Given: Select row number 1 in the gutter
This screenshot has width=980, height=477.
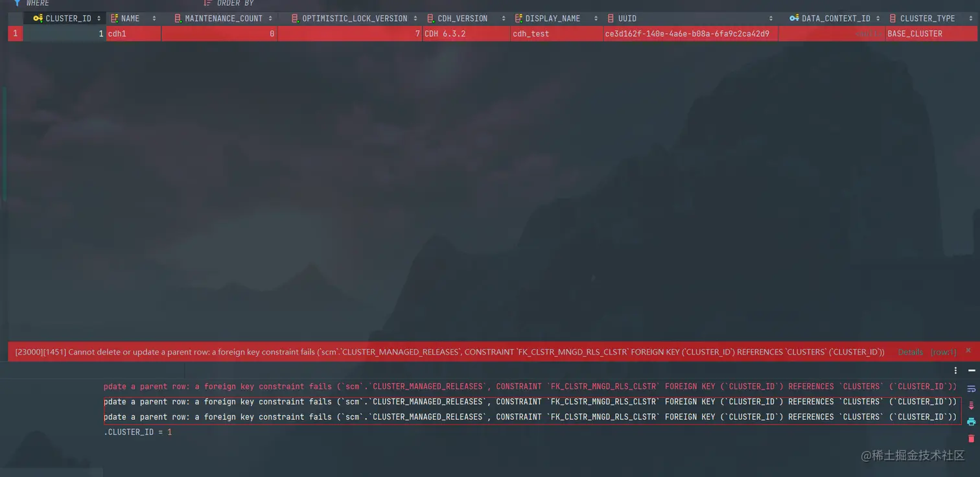Looking at the screenshot, I should [x=16, y=34].
